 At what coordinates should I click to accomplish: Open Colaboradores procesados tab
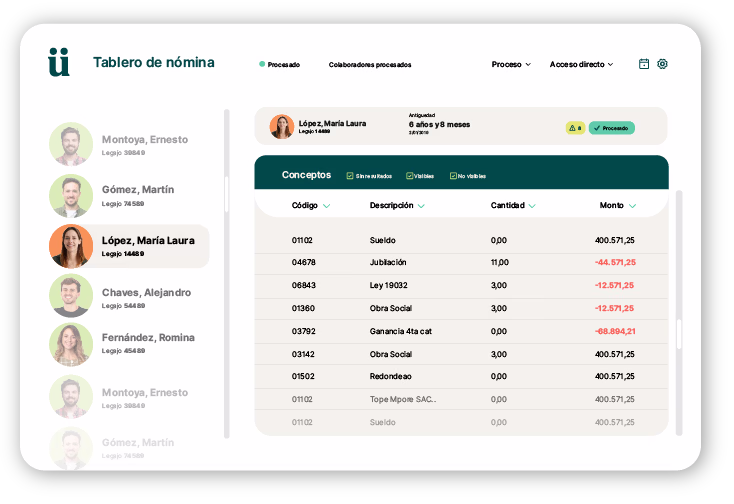(369, 65)
